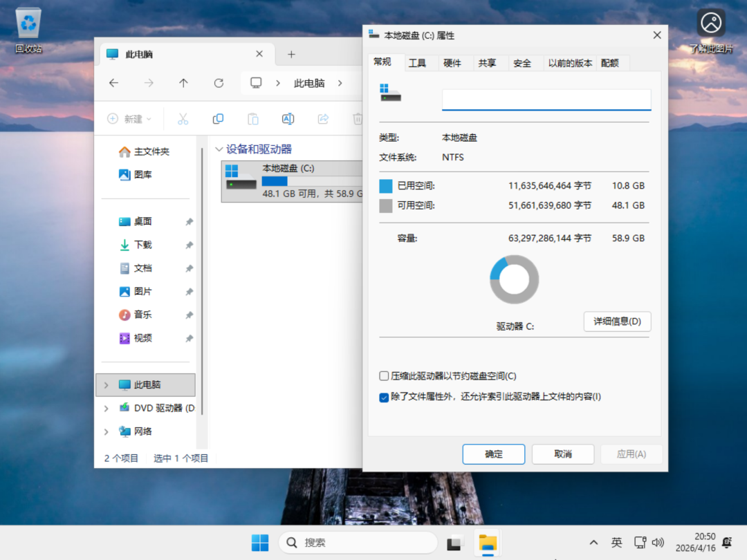
Task: Open the volume speaker tray icon
Action: (x=658, y=543)
